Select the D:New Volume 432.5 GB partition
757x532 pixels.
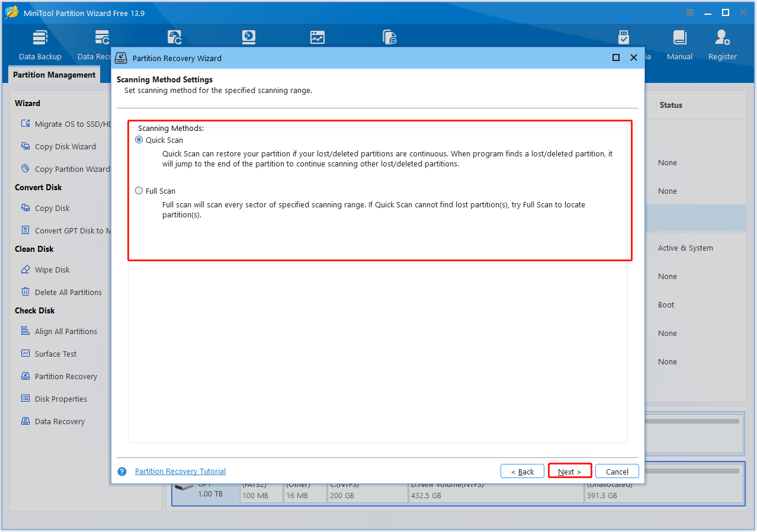click(495, 492)
